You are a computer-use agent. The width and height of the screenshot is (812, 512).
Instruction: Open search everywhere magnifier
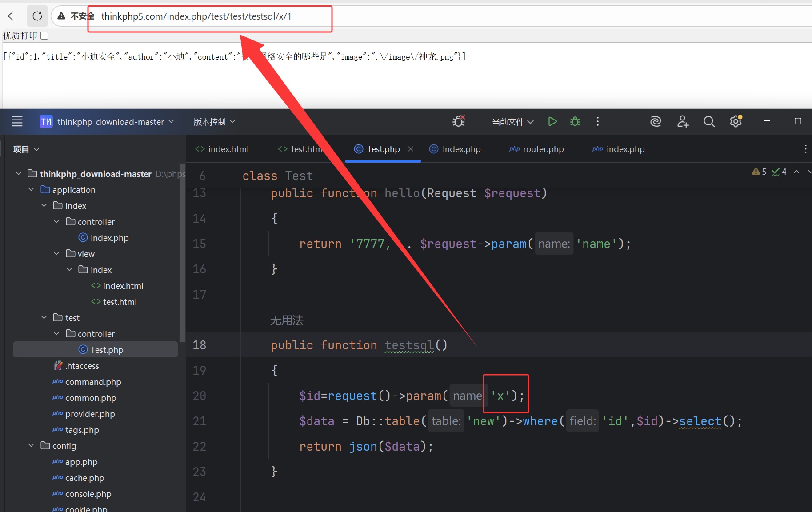[x=709, y=121]
